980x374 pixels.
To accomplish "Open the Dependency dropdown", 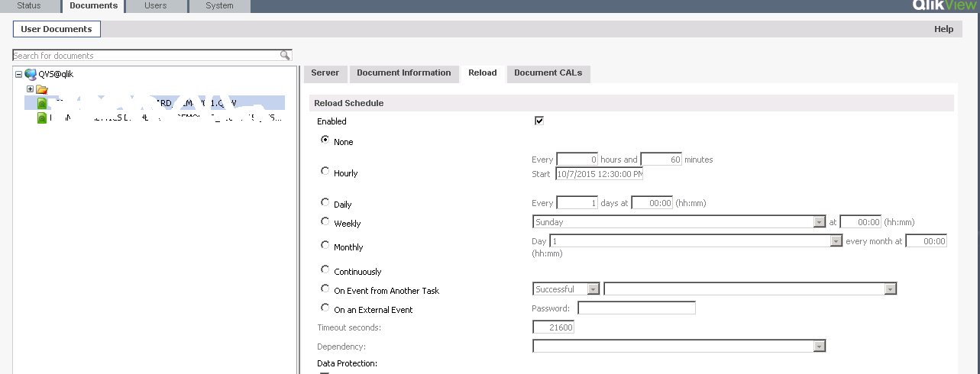I will point(820,347).
